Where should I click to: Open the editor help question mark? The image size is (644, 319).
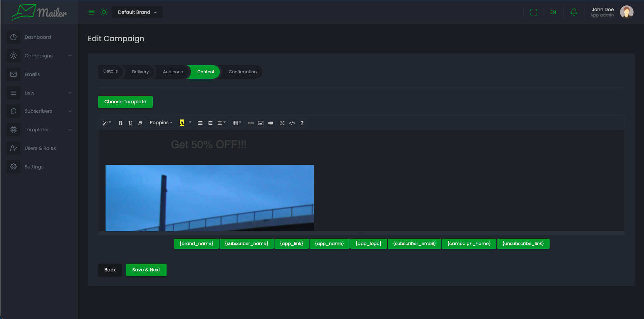click(302, 123)
